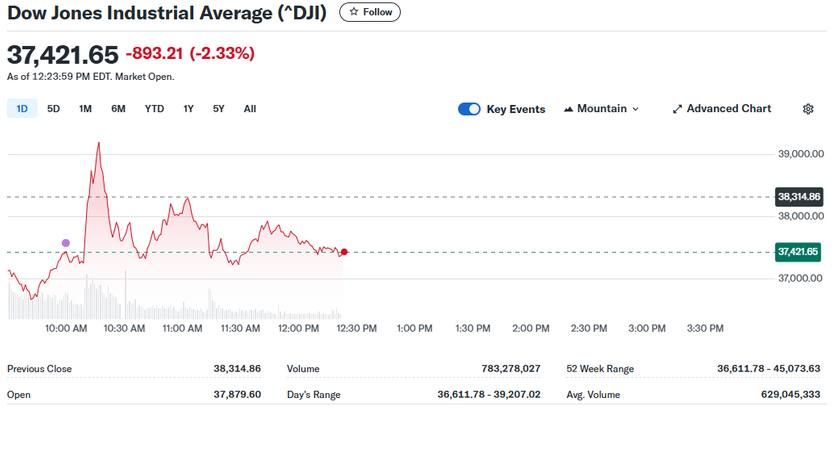Click the Advanced Chart expand icon
Screen dimensions: 840x465
[x=677, y=109]
